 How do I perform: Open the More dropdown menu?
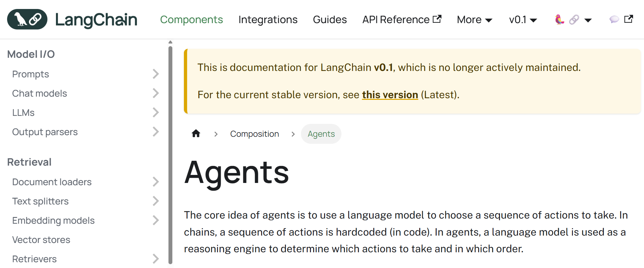474,20
